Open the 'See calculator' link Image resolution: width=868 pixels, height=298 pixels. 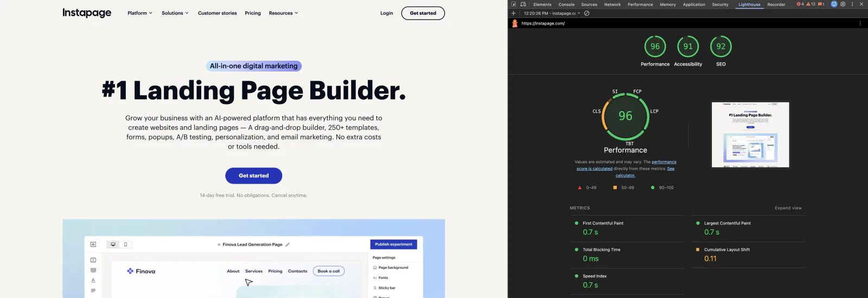pyautogui.click(x=645, y=172)
